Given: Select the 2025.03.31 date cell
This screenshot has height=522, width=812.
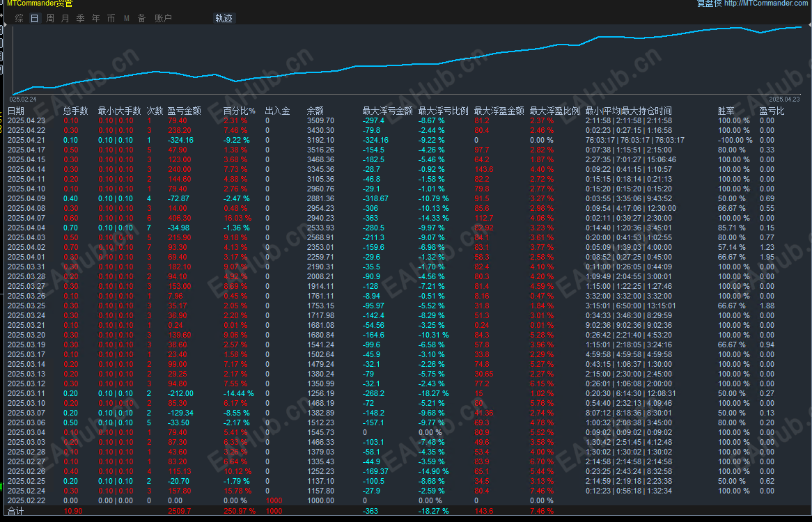Looking at the screenshot, I should click(26, 267).
